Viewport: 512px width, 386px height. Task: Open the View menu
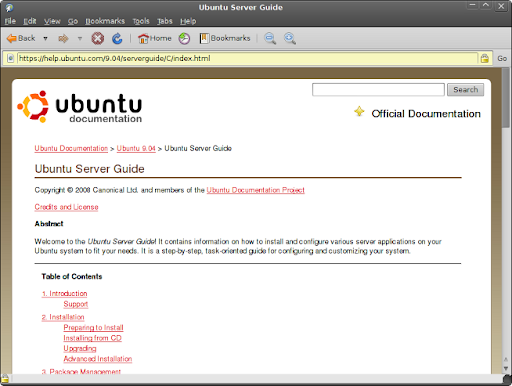coord(52,21)
